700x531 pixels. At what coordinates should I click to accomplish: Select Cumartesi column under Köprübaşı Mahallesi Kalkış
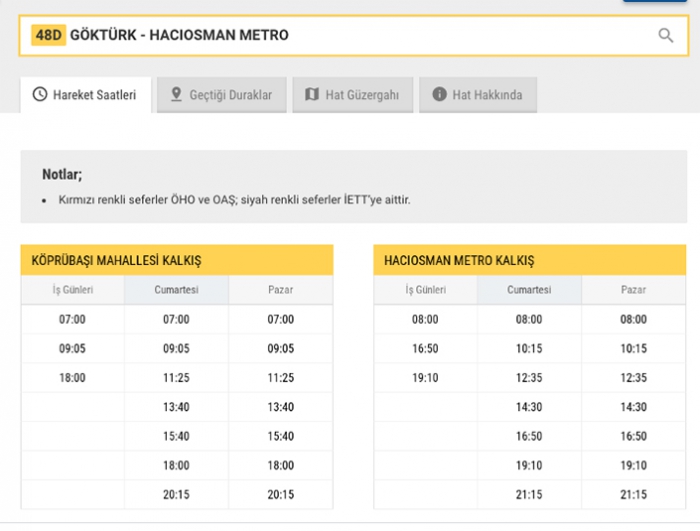click(x=176, y=290)
